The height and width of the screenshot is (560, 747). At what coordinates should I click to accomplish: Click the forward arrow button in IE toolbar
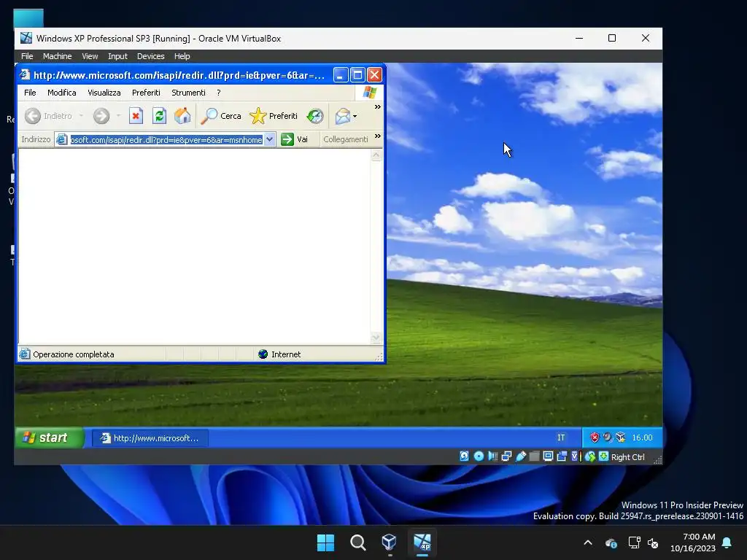click(101, 116)
